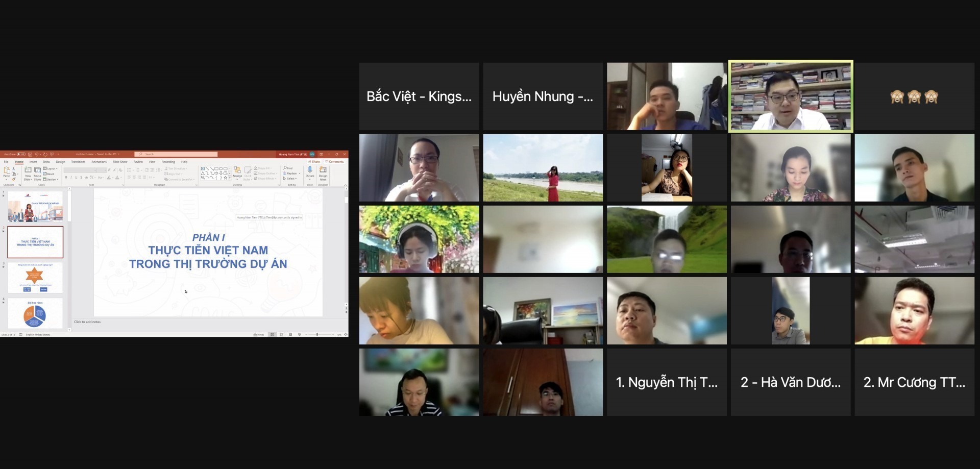Switch to the Transitions tab

pos(78,162)
